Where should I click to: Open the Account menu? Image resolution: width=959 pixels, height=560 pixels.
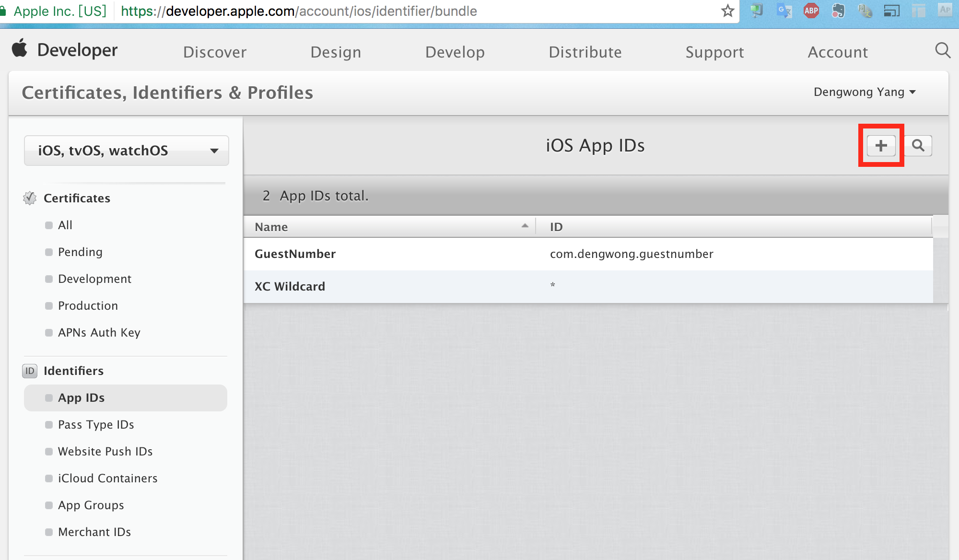click(x=838, y=52)
